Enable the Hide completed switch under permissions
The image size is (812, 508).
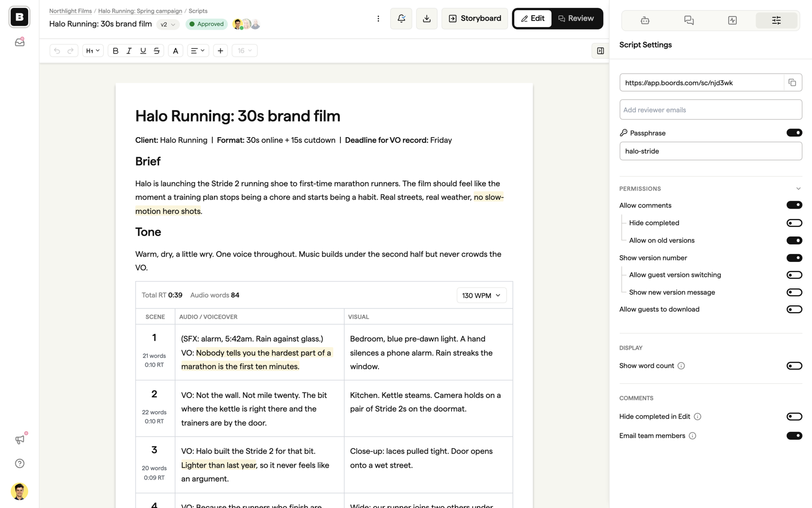794,223
